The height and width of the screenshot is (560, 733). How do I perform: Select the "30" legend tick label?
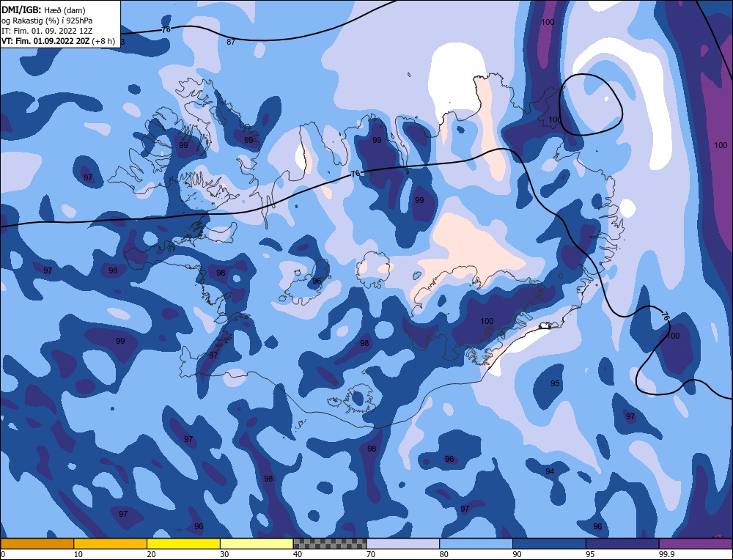(225, 554)
